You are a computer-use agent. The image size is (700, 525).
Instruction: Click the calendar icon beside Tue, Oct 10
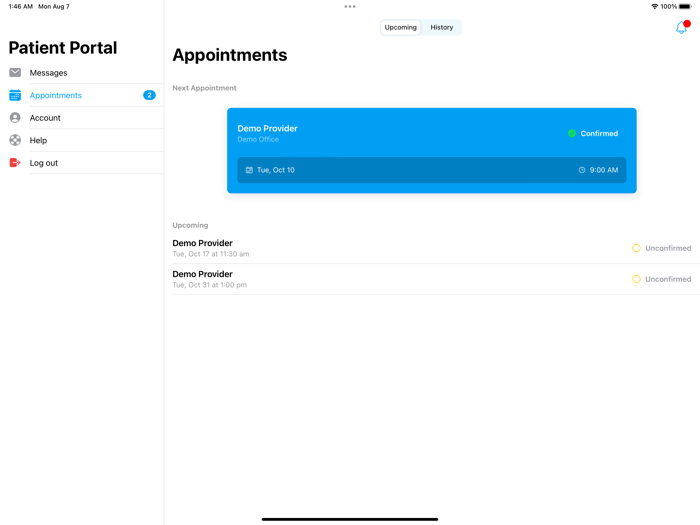[249, 170]
